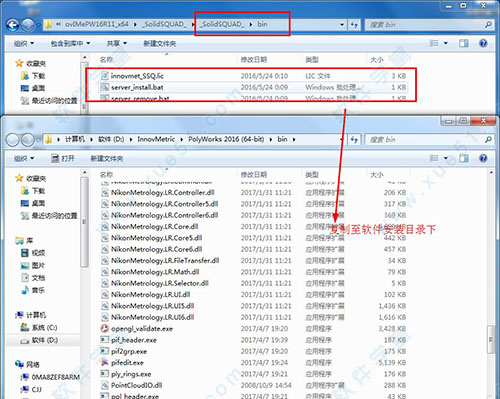Viewport: 500px width, 399px height.
Task: Click 0MA8ZEF8ARM network computer
Action: pos(50,377)
